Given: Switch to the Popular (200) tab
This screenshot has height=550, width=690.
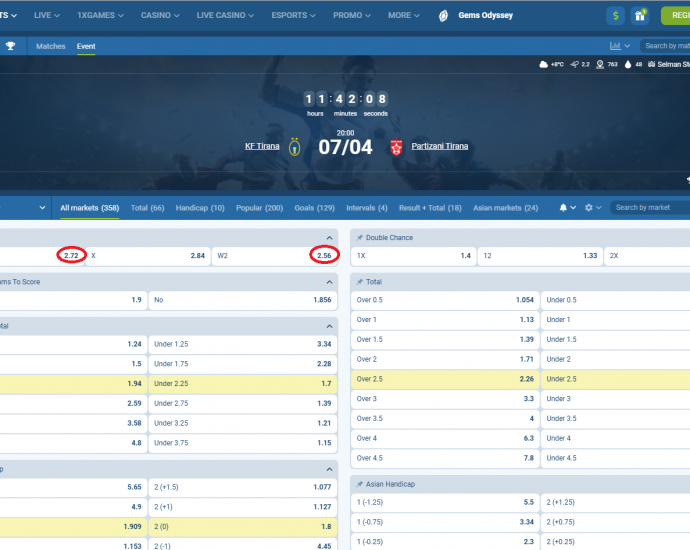Looking at the screenshot, I should pos(259,208).
